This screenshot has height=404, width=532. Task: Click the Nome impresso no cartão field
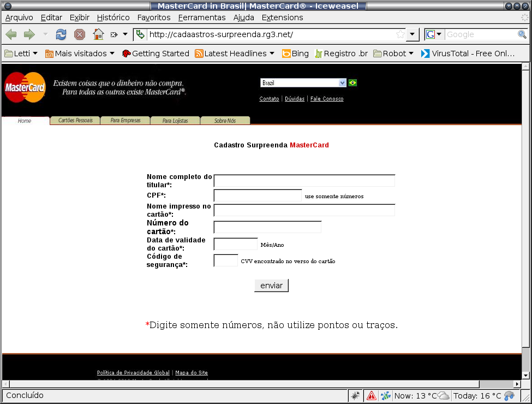[304, 210]
